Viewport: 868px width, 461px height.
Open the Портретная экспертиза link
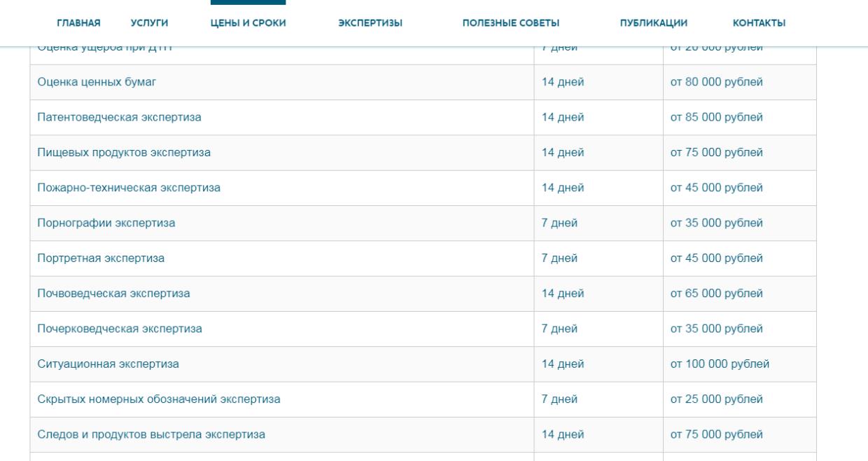[101, 259]
